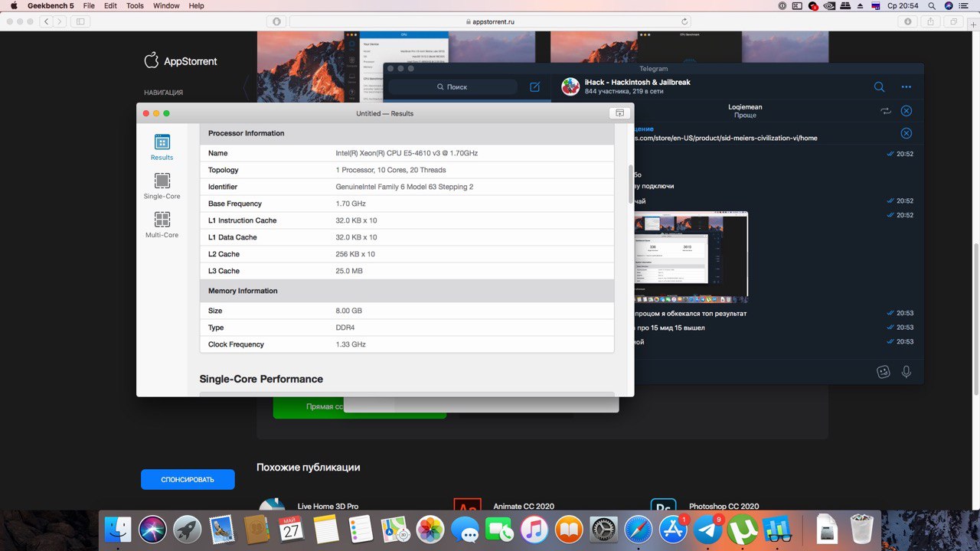This screenshot has width=980, height=551.
Task: Open Calendar from the Dock
Action: [x=291, y=529]
